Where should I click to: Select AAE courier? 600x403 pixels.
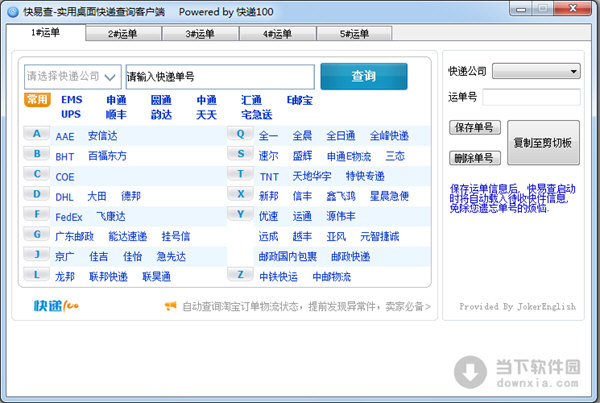click(x=65, y=136)
